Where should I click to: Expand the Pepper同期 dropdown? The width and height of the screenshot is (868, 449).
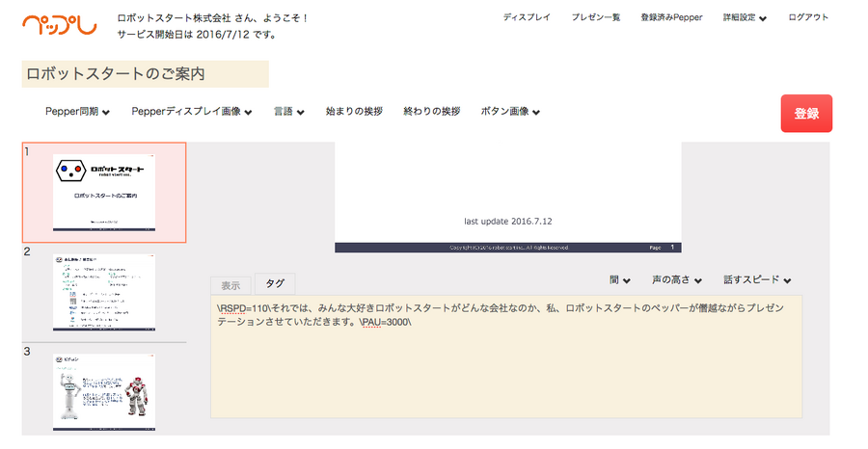click(x=77, y=112)
